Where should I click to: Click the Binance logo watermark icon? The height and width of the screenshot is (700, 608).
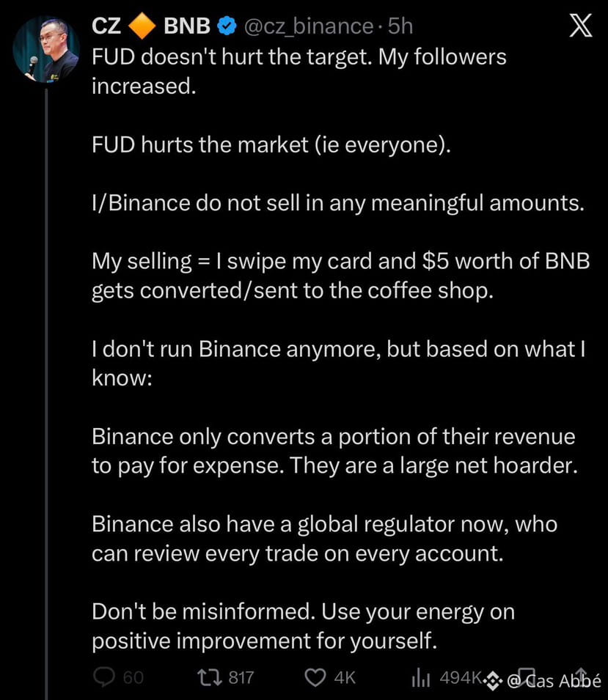point(493,680)
